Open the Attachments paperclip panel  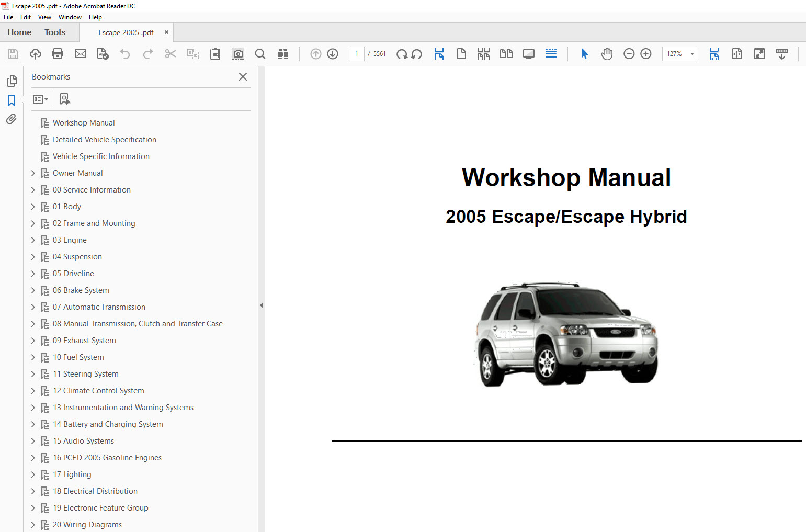tap(12, 119)
